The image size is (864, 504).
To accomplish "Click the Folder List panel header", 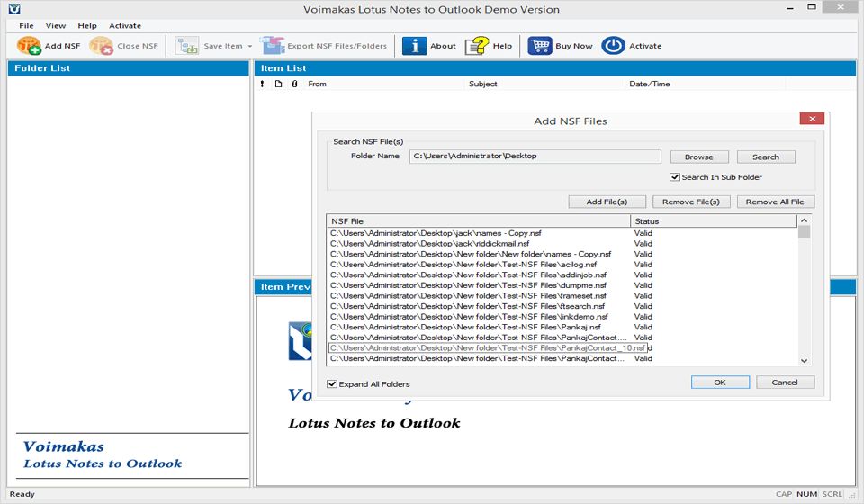I will 128,68.
